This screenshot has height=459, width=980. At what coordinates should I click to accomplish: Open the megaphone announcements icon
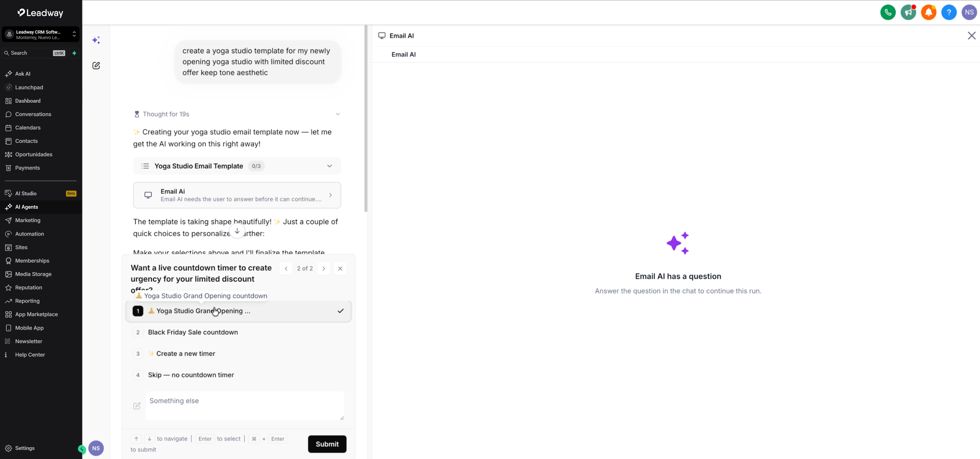pos(908,12)
